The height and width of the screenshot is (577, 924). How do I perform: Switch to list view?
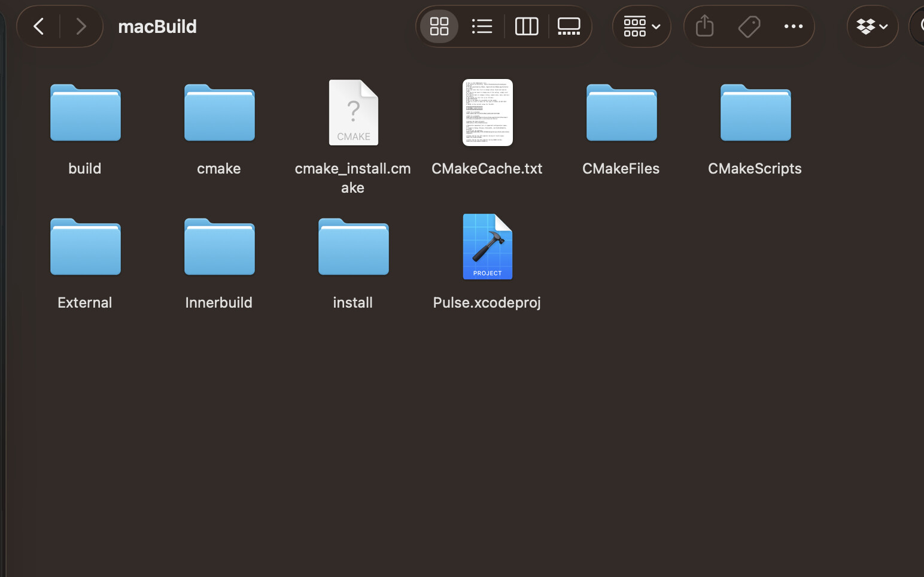pos(482,26)
